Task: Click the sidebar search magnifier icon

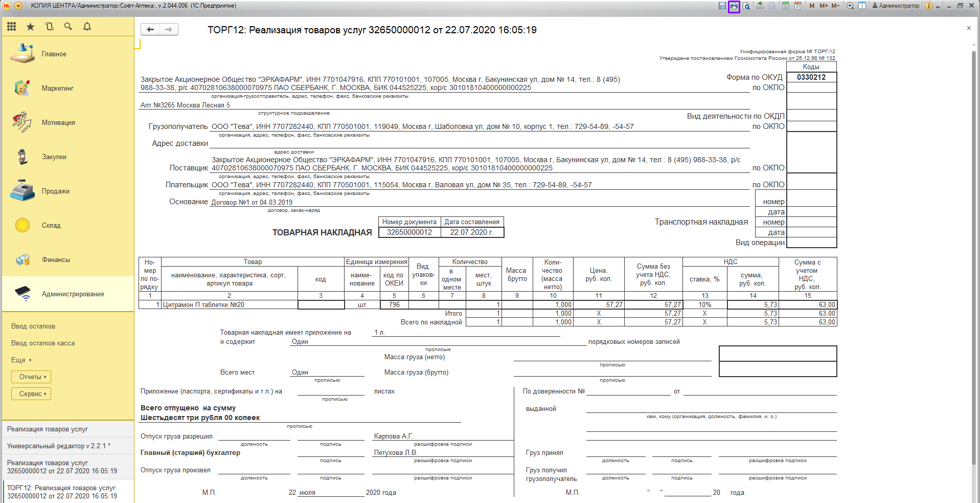Action: coord(68,27)
